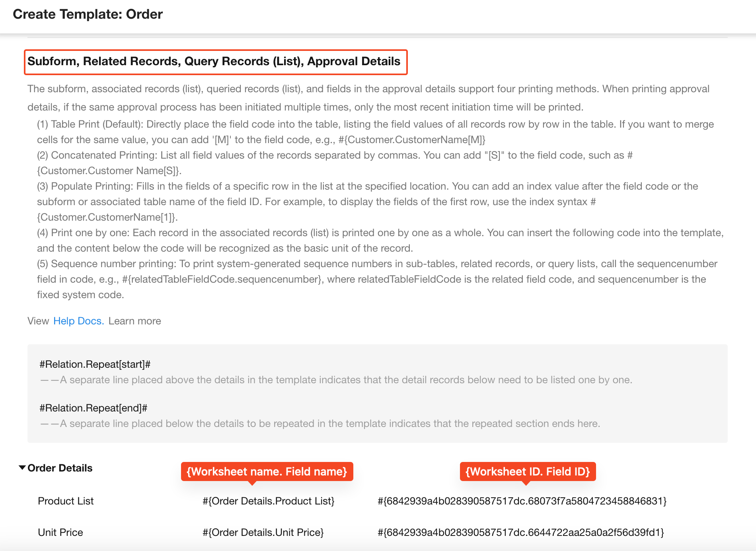Click the Learn more text
The image size is (756, 551).
(134, 321)
